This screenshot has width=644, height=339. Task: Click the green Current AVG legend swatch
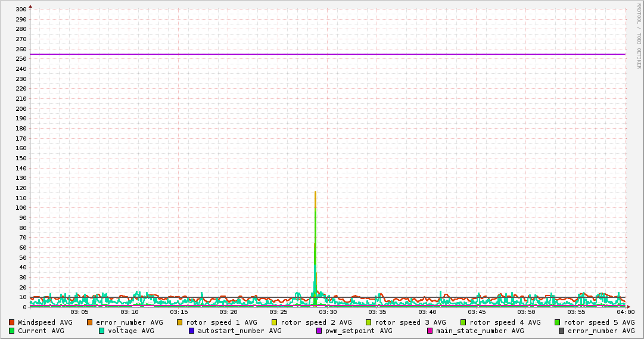click(x=11, y=331)
